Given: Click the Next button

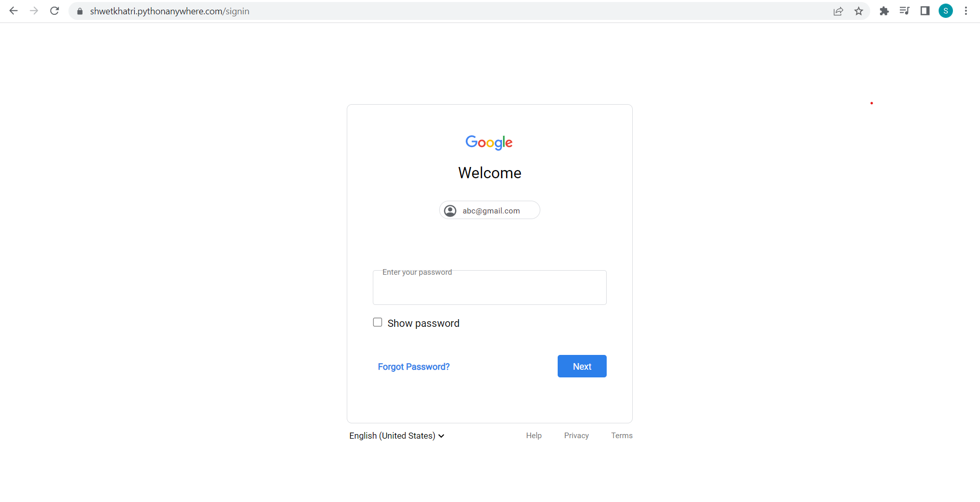Looking at the screenshot, I should tap(582, 366).
